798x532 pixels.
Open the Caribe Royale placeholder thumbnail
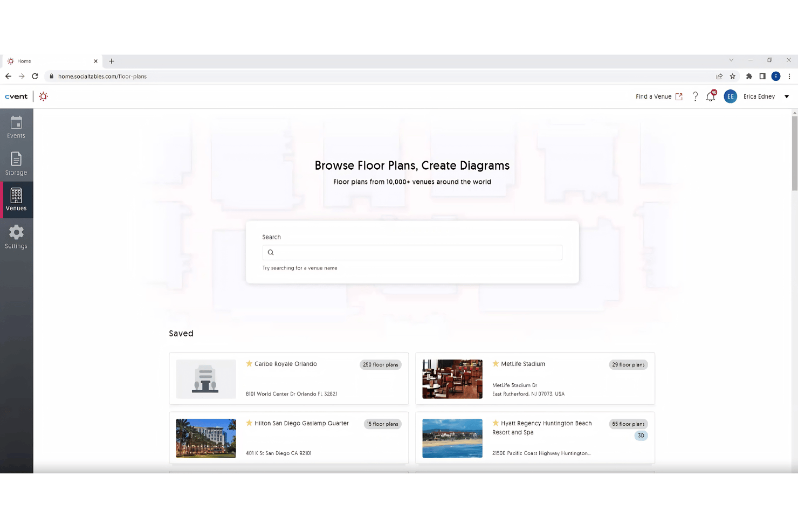point(206,379)
